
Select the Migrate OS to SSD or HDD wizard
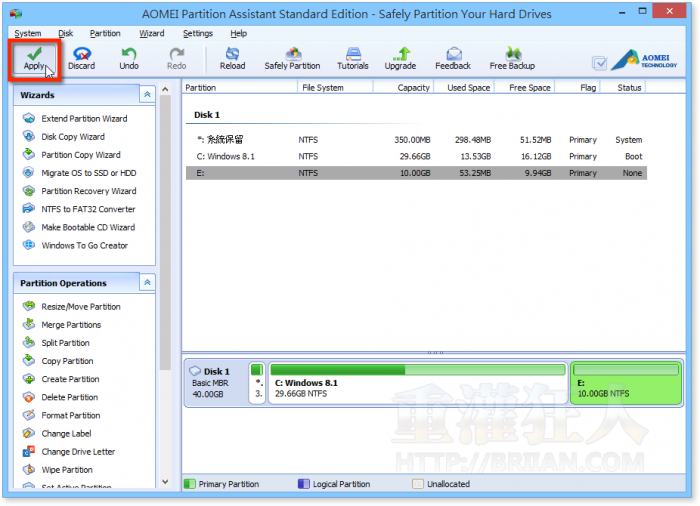point(88,173)
